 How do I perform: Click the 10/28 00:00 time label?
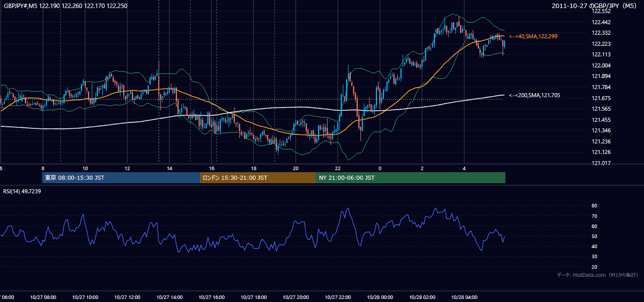380,297
